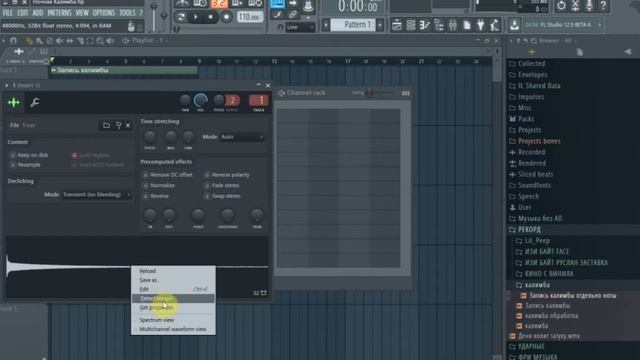Open the PATTERNS menu
The width and height of the screenshot is (640, 360).
coord(59,13)
